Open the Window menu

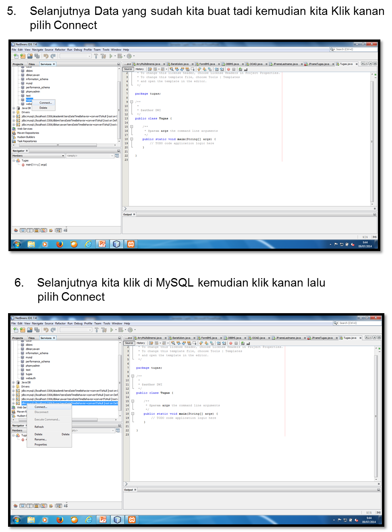tap(116, 49)
